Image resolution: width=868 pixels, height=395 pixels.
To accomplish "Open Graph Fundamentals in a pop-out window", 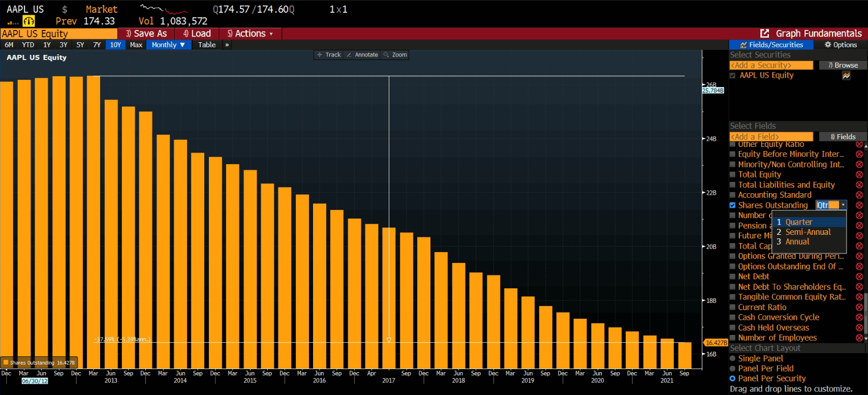I will point(764,34).
